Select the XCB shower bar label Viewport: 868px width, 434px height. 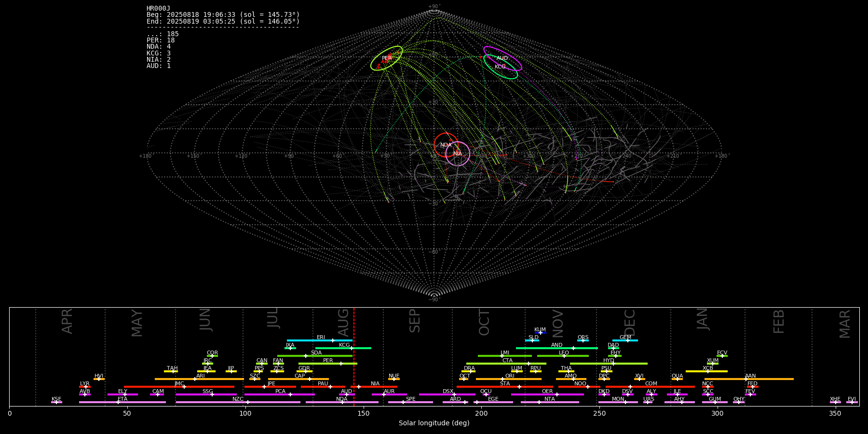click(708, 368)
